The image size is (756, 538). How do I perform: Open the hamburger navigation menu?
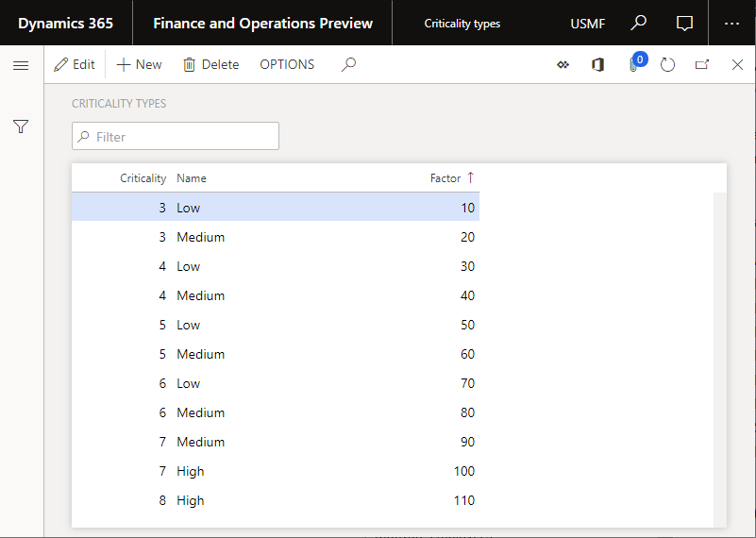pos(21,65)
